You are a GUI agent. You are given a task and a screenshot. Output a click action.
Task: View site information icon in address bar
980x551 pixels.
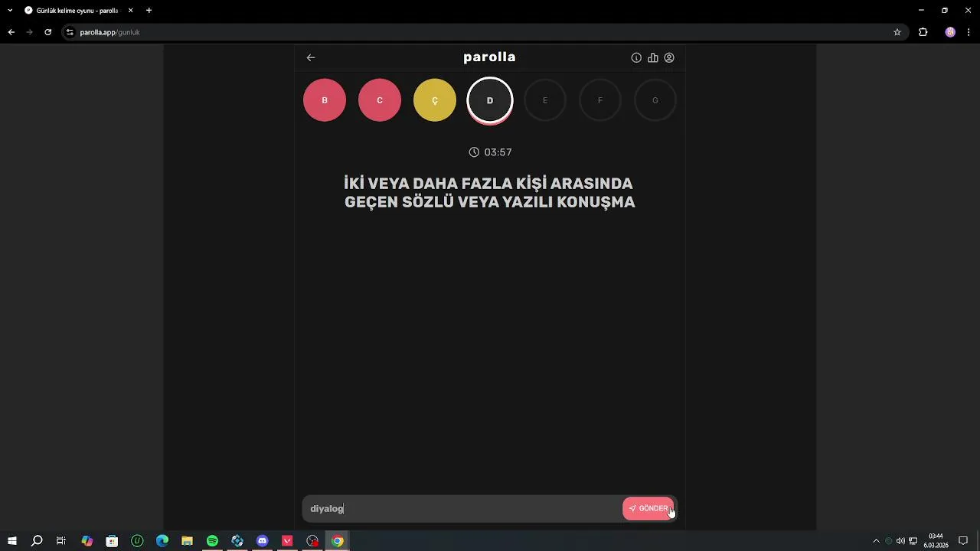tap(70, 32)
